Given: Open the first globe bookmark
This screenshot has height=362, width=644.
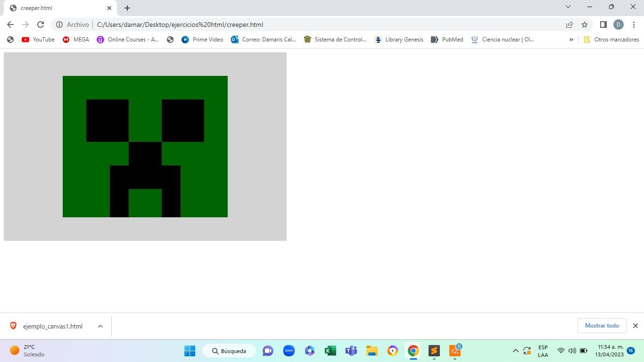Looking at the screenshot, I should click(10, 40).
